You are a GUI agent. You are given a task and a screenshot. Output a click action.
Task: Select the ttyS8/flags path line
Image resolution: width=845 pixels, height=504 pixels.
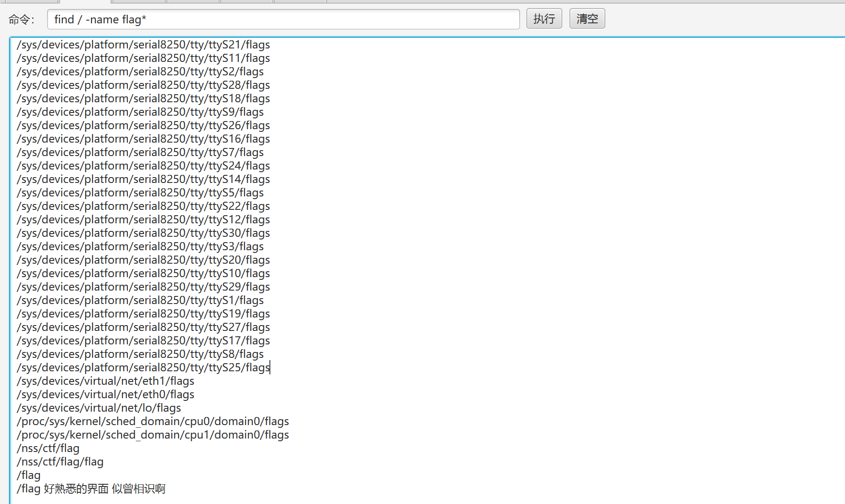tap(140, 354)
